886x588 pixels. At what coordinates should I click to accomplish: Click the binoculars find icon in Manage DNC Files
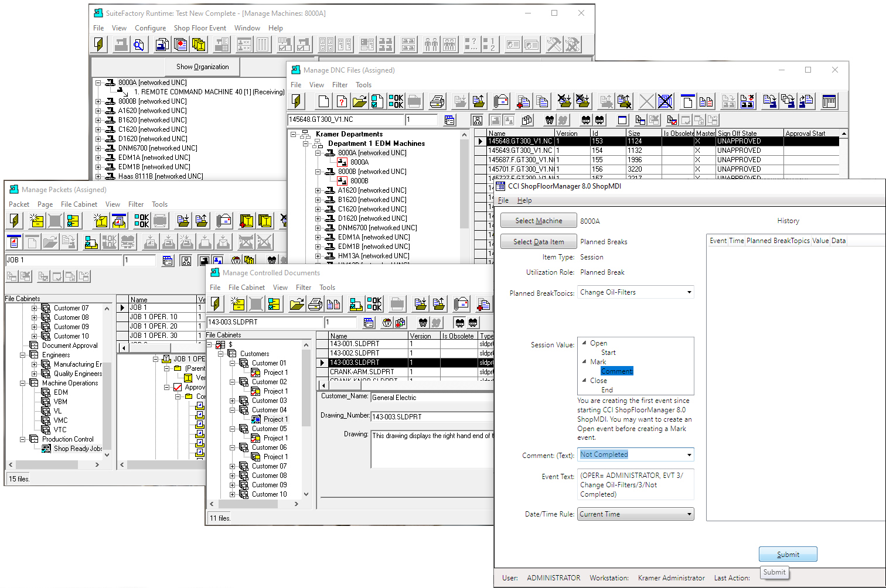[x=549, y=120]
